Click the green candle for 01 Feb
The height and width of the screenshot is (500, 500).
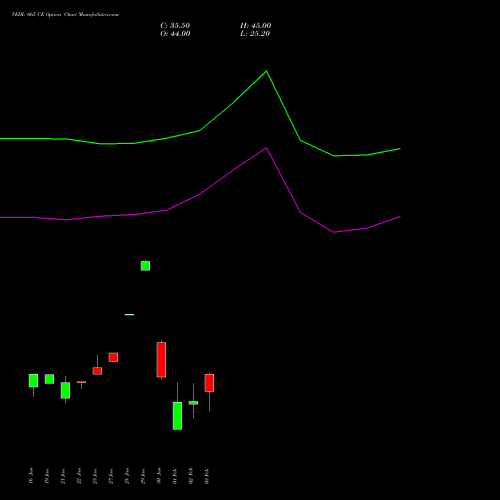[x=177, y=416]
